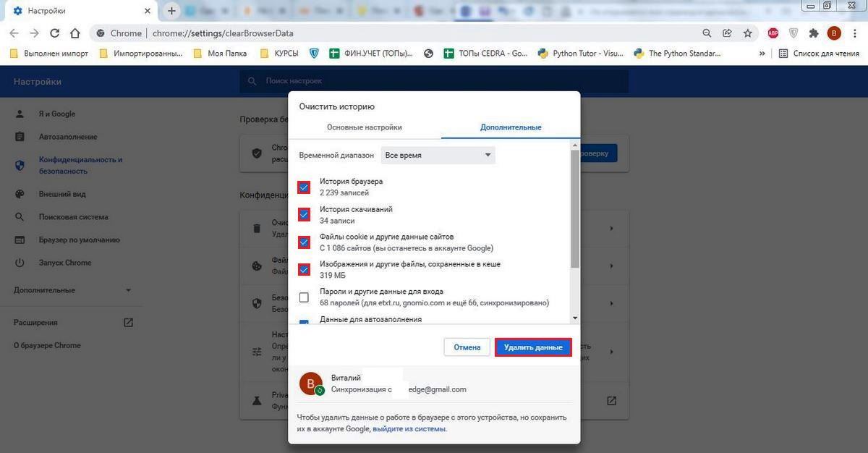Click the 'выйдите из системы' link
This screenshot has height=453, width=868.
click(409, 428)
